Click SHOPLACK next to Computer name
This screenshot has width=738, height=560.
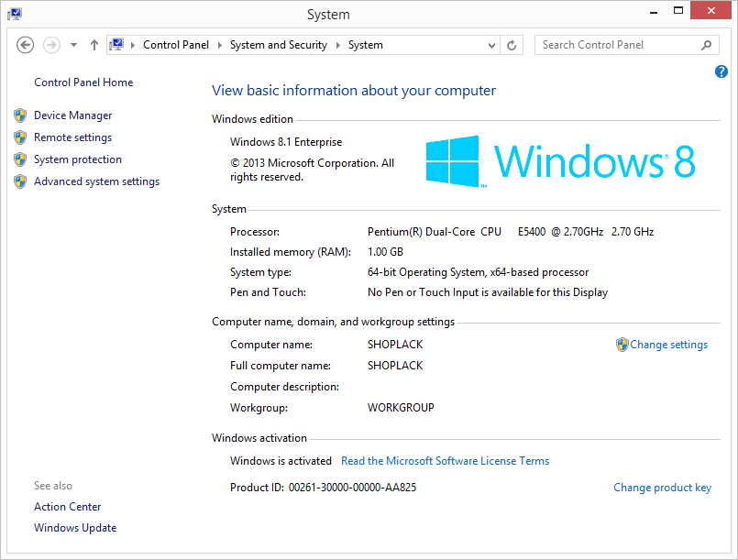[x=395, y=345]
